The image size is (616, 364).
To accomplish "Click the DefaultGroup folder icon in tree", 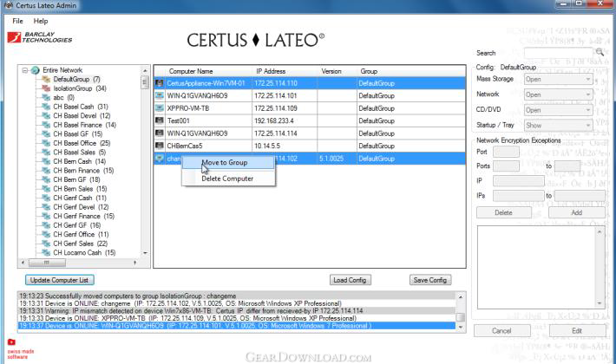I will pyautogui.click(x=46, y=79).
